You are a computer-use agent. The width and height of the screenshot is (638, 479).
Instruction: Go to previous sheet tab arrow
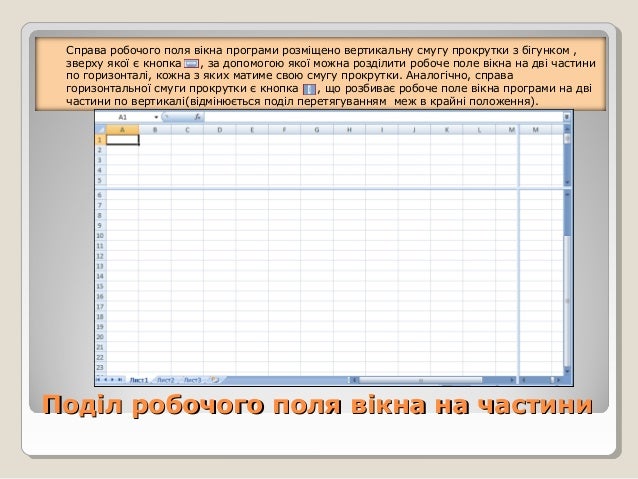pos(105,380)
